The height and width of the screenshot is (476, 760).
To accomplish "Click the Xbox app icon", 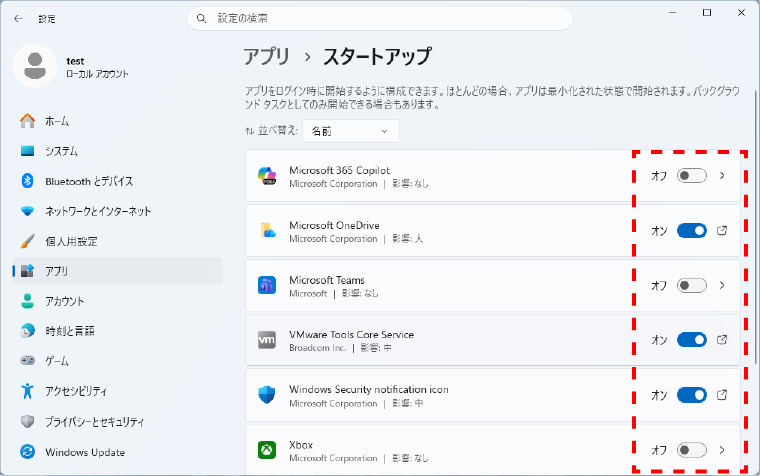I will pos(267,450).
